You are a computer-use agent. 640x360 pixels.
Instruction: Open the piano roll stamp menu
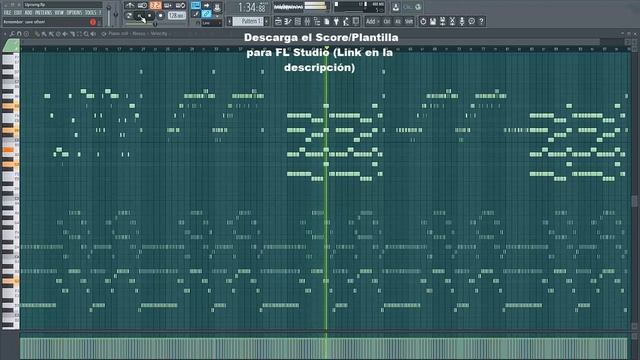pyautogui.click(x=27, y=34)
